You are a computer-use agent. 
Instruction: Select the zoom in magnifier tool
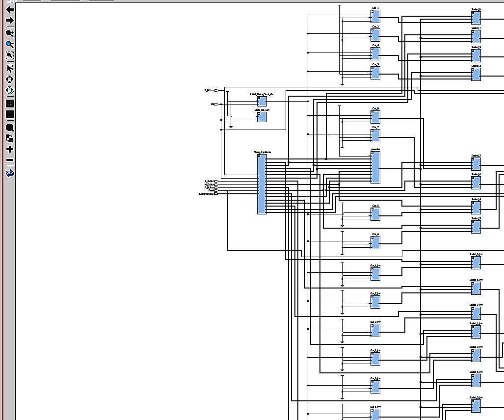point(9,33)
